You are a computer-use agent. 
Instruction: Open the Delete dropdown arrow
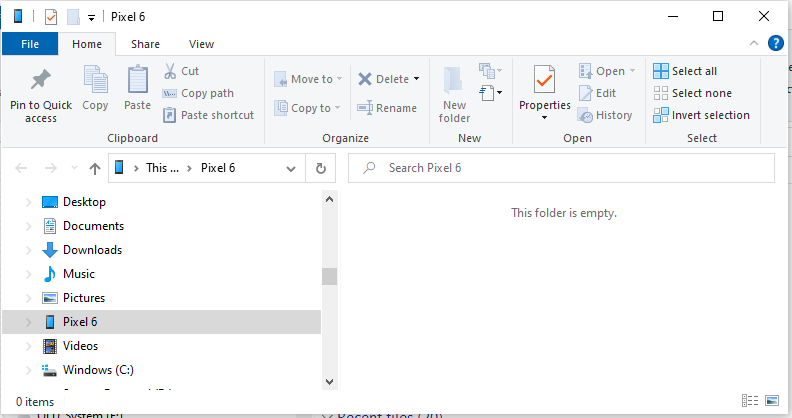point(417,79)
